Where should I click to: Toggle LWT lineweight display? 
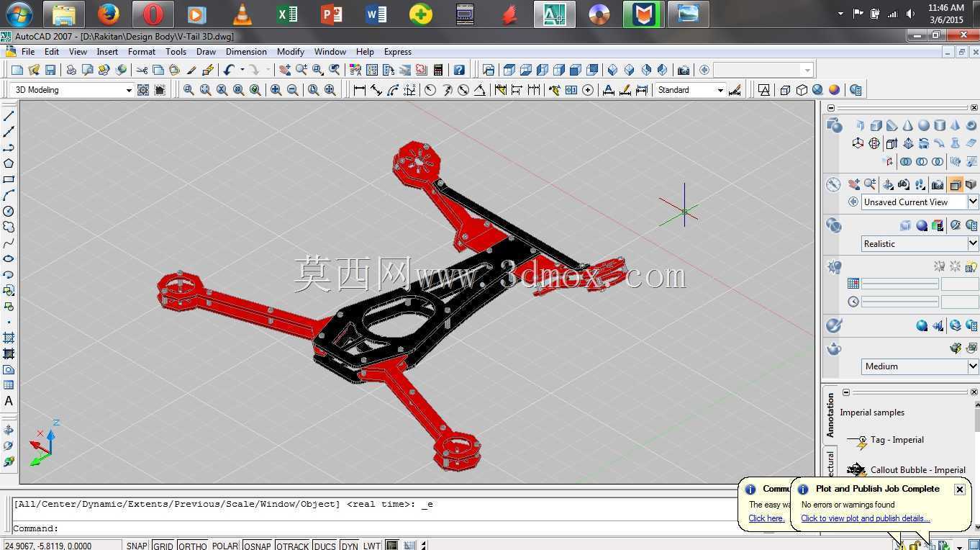(x=371, y=546)
